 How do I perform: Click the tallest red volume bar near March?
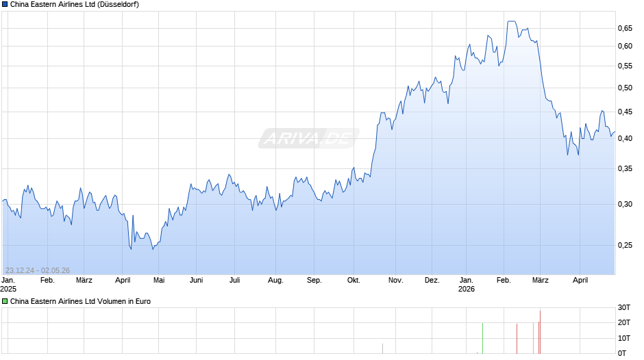pos(540,332)
